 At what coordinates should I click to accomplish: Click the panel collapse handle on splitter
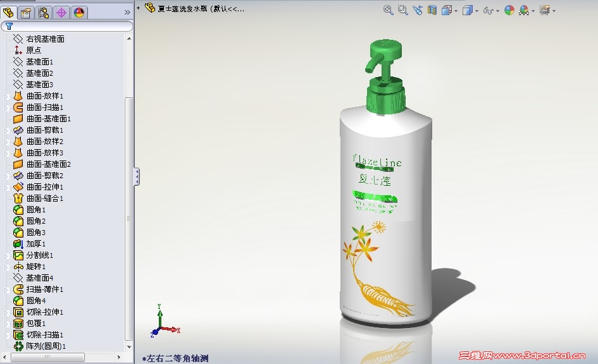pyautogui.click(x=136, y=177)
